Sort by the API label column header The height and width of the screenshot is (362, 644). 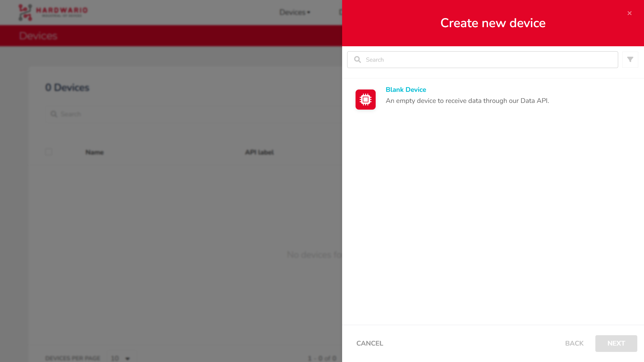click(x=259, y=152)
